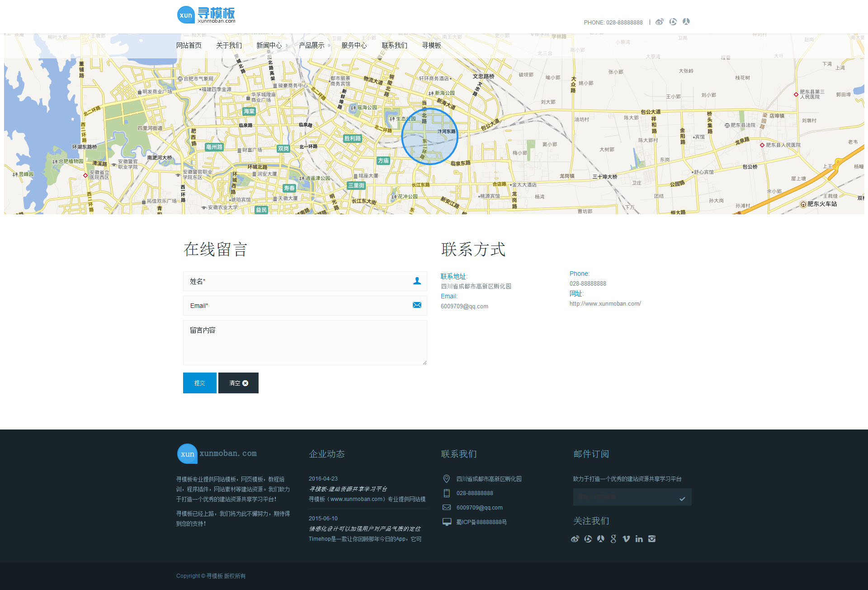Image resolution: width=868 pixels, height=590 pixels.
Task: Click the footer Google icon
Action: click(x=613, y=539)
